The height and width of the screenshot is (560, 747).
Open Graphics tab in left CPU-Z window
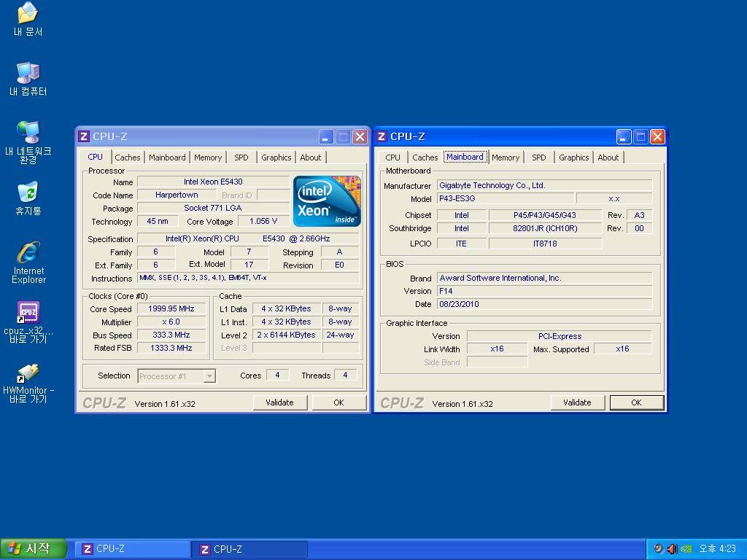point(276,157)
